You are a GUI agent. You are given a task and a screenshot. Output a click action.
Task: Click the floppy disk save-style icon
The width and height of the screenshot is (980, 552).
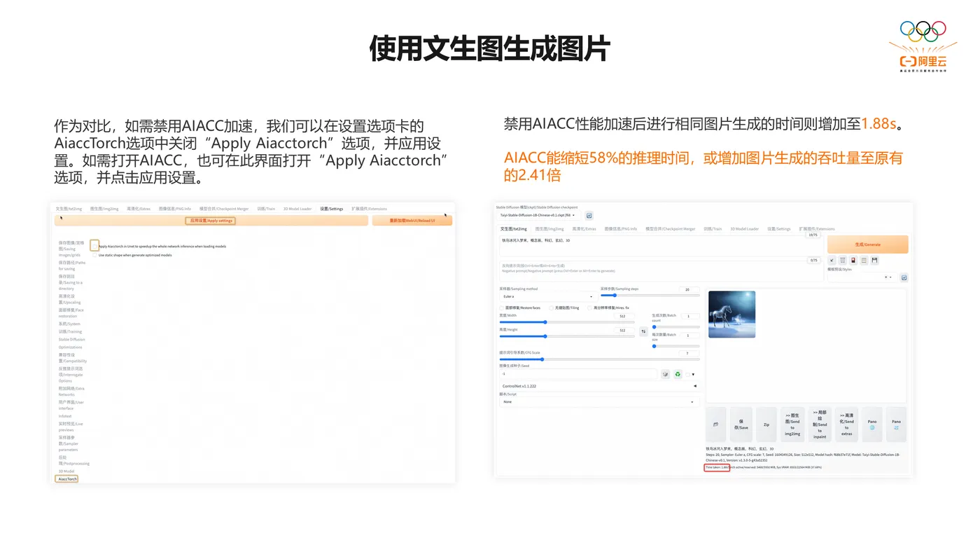coord(874,261)
